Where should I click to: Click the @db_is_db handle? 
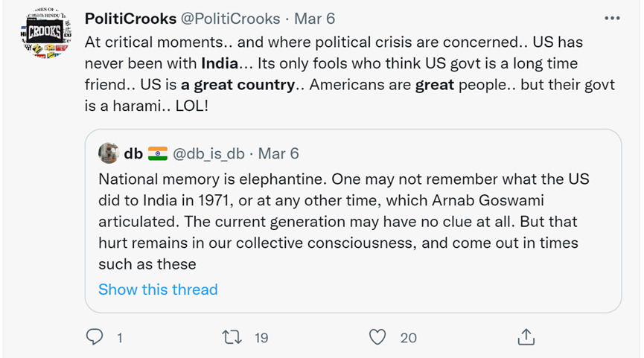point(208,153)
